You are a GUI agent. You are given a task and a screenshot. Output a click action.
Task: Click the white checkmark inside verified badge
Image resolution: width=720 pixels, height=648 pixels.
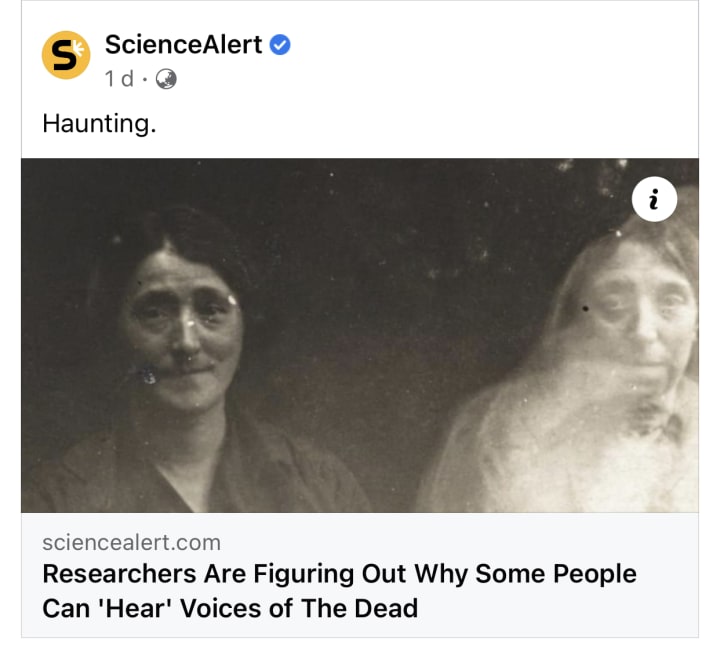(x=280, y=45)
